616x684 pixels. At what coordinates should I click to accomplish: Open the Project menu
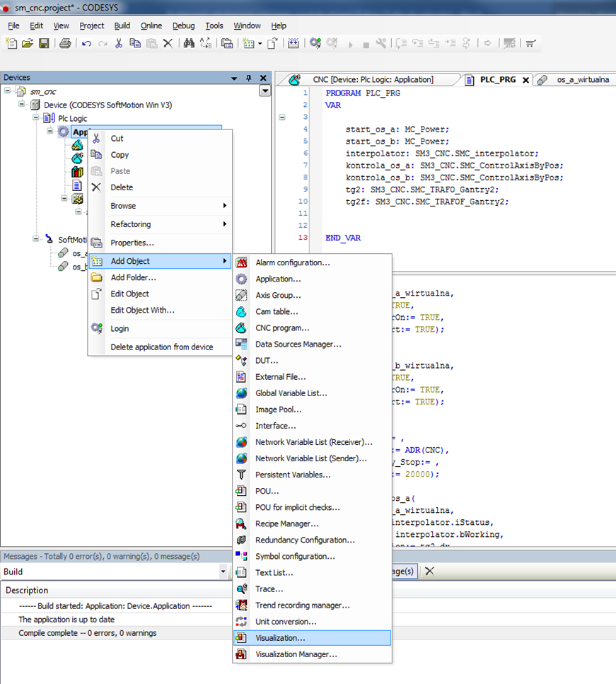pos(92,25)
